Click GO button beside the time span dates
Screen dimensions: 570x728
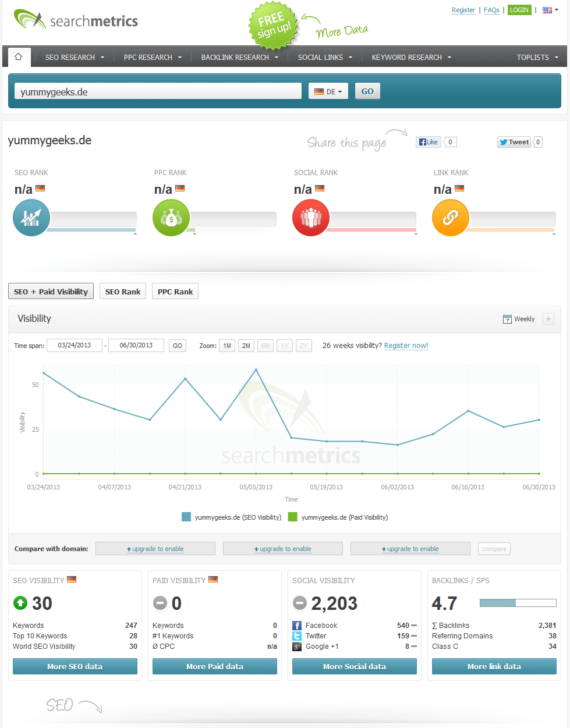pyautogui.click(x=178, y=346)
